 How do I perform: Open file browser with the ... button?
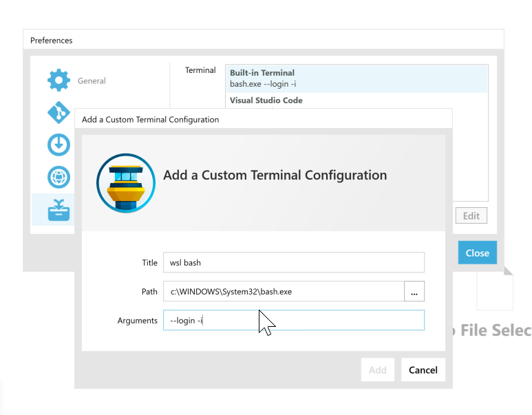(414, 291)
